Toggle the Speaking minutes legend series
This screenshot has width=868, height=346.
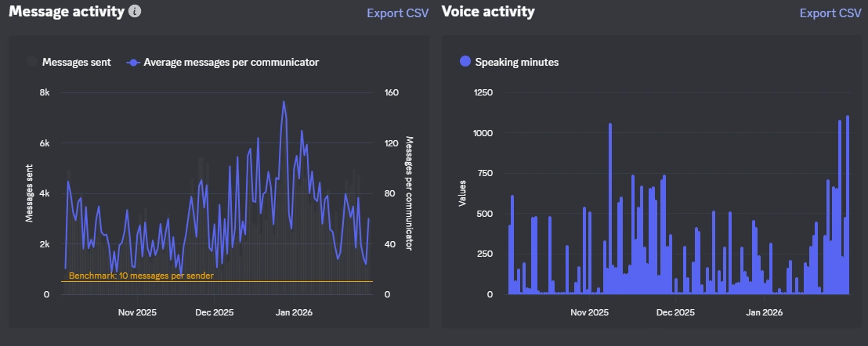click(x=509, y=62)
